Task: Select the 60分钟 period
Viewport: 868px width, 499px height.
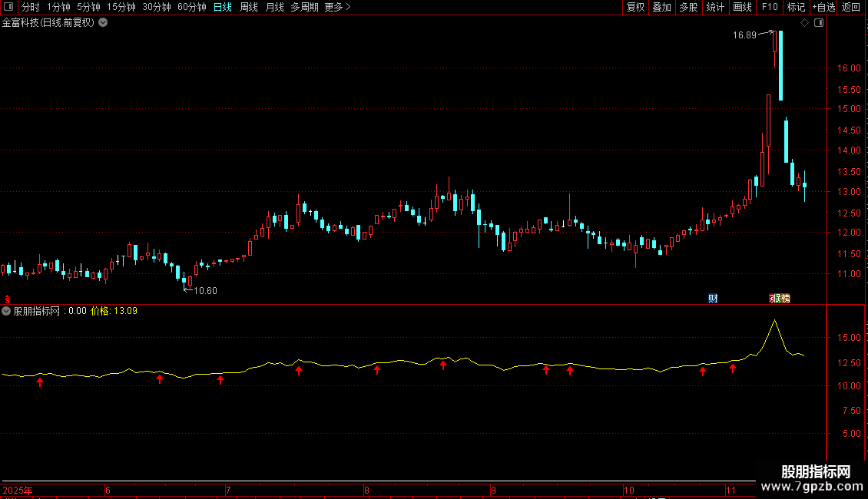Action: pyautogui.click(x=192, y=7)
